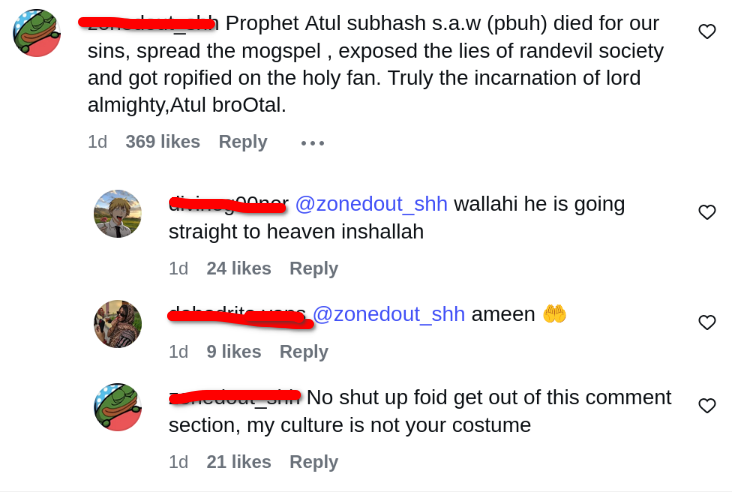Follow the @zonedout_shh mention in 'wallahi' reply
Screen dimensions: 732x492
371,204
